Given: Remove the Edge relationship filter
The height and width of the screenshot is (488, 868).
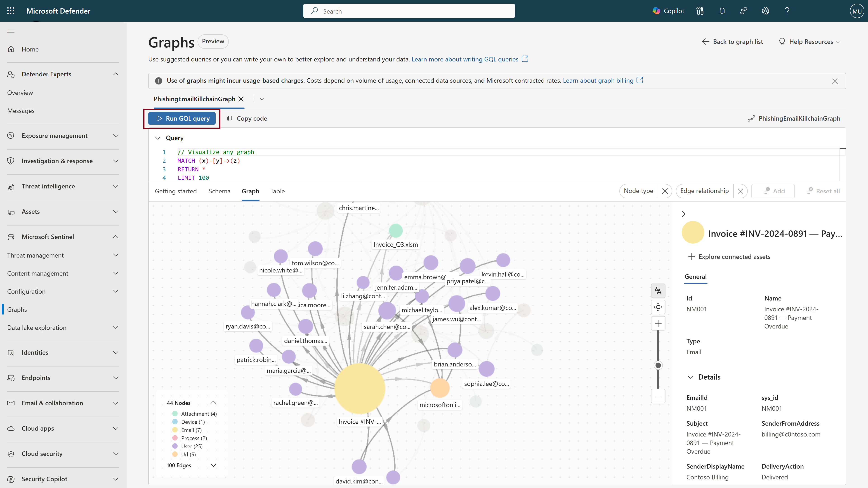Looking at the screenshot, I should [x=740, y=191].
